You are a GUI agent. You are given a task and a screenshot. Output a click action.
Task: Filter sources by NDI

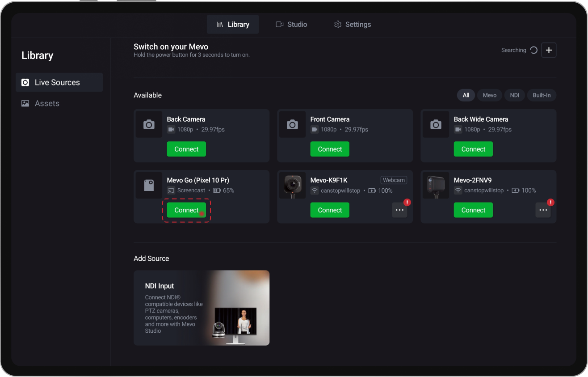pos(514,95)
